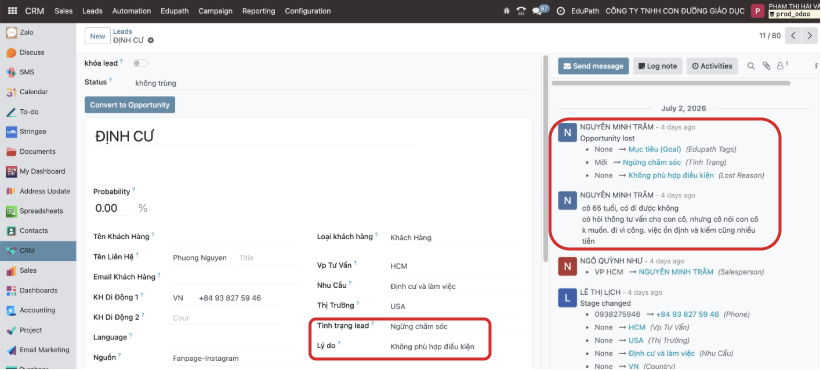Viewport: 821px width, 370px height.
Task: Click the New button
Action: tap(97, 36)
